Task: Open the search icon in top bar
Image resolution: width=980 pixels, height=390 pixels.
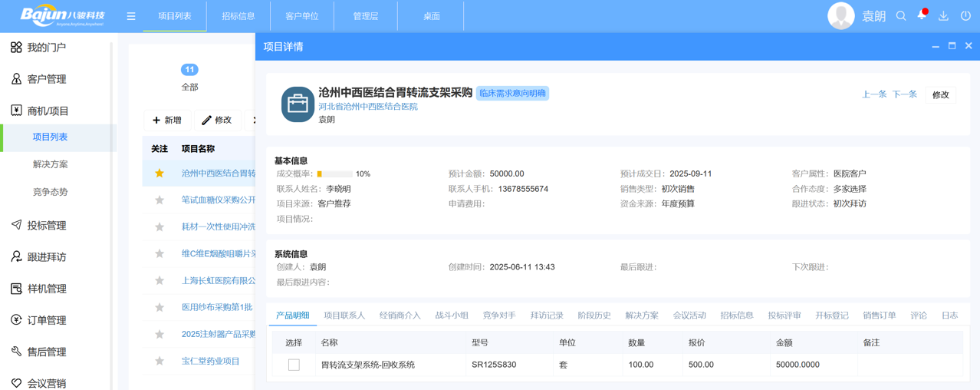Action: (x=901, y=16)
